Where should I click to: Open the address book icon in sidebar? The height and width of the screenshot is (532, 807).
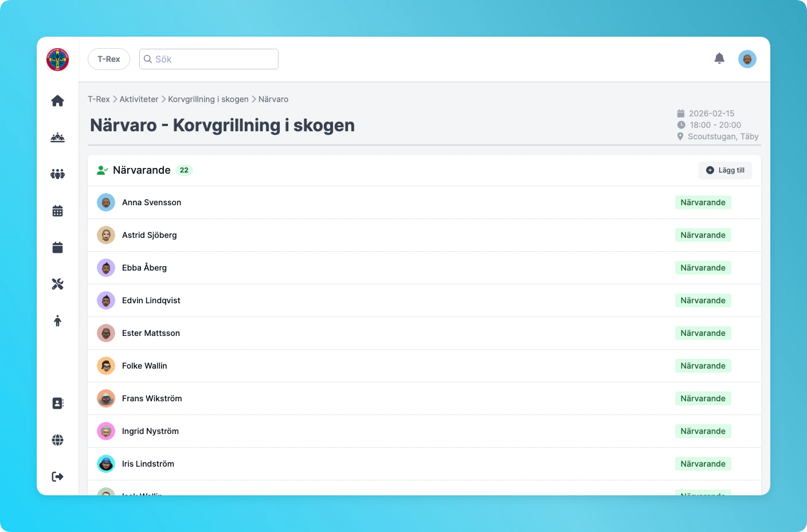(x=57, y=404)
